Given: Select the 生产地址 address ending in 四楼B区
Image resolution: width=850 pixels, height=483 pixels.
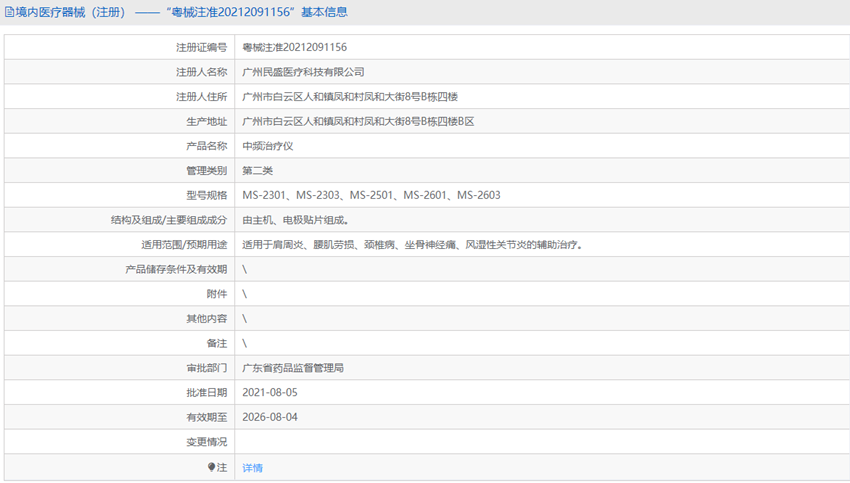Looking at the screenshot, I should pyautogui.click(x=358, y=121).
